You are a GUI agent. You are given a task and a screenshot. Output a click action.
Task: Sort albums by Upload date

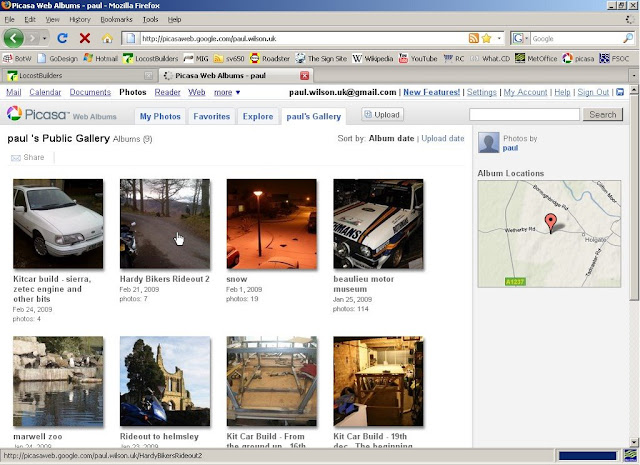coord(442,139)
